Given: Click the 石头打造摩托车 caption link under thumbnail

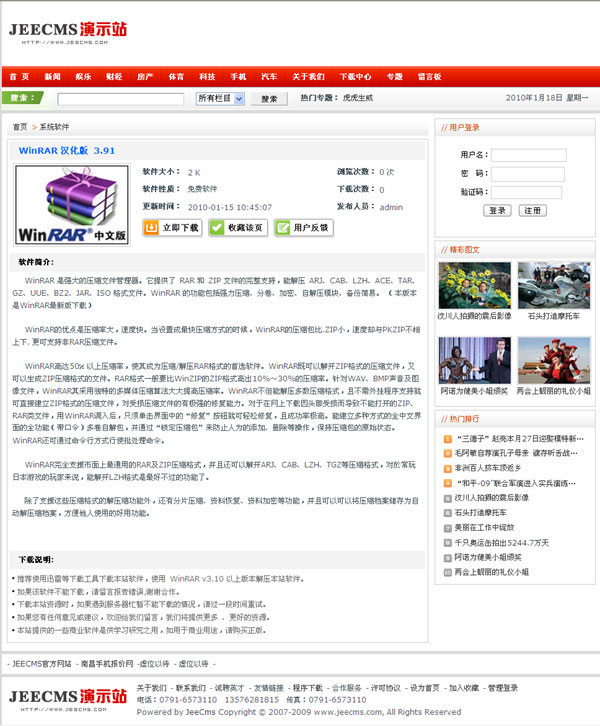Looking at the screenshot, I should pos(554,316).
